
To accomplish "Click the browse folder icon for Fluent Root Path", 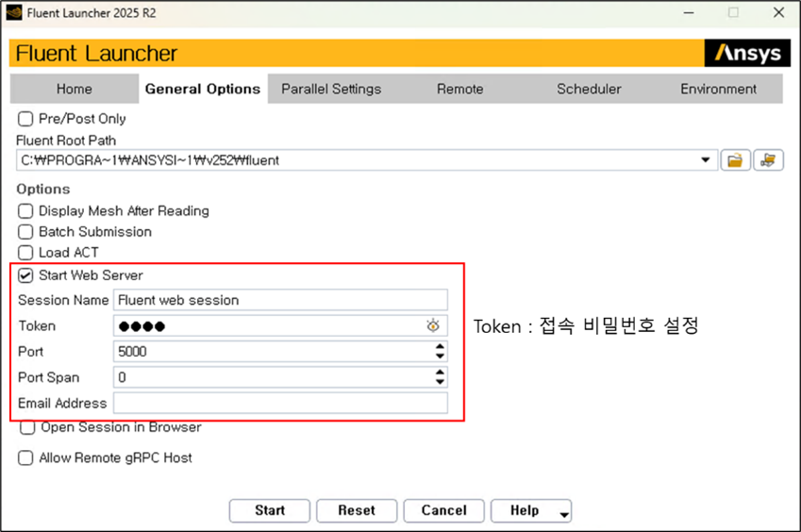I will (734, 160).
